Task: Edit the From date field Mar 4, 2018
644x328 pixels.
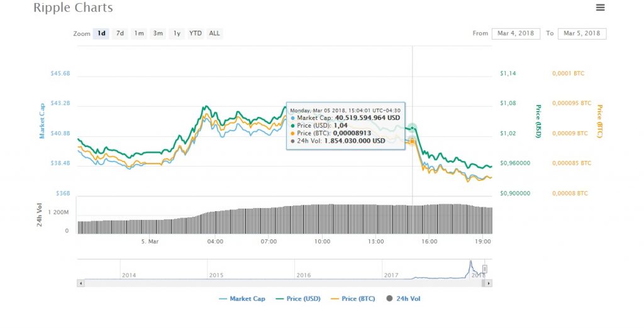Action: pyautogui.click(x=516, y=33)
